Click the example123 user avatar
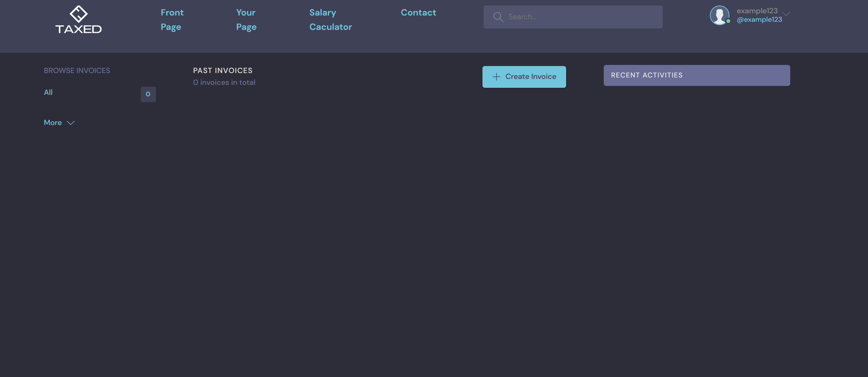 click(719, 15)
